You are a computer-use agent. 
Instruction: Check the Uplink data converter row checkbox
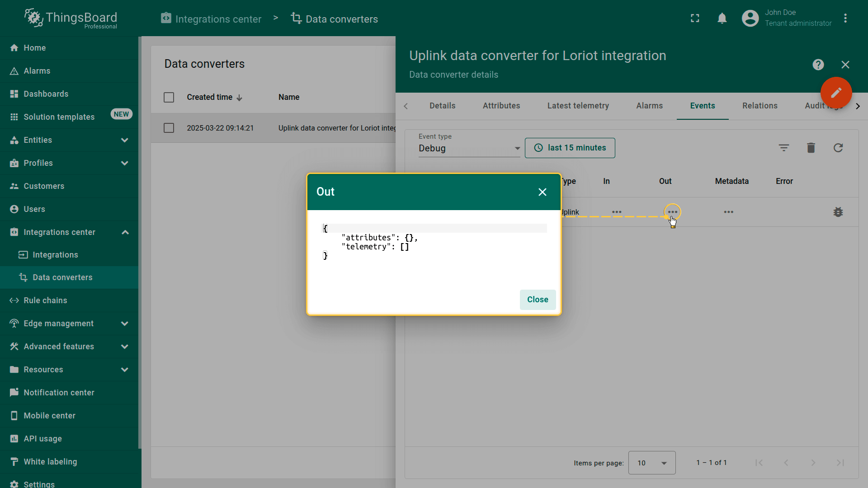(169, 128)
